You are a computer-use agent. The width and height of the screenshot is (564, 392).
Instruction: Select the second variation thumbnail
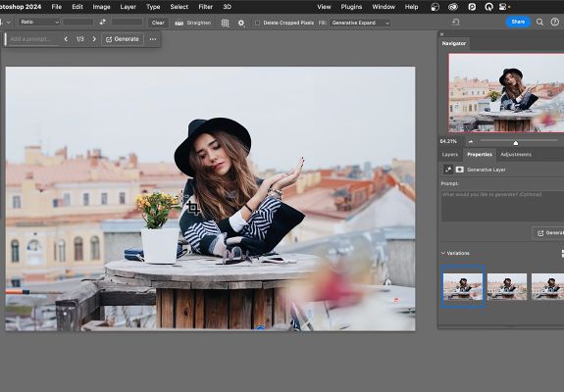tap(507, 286)
